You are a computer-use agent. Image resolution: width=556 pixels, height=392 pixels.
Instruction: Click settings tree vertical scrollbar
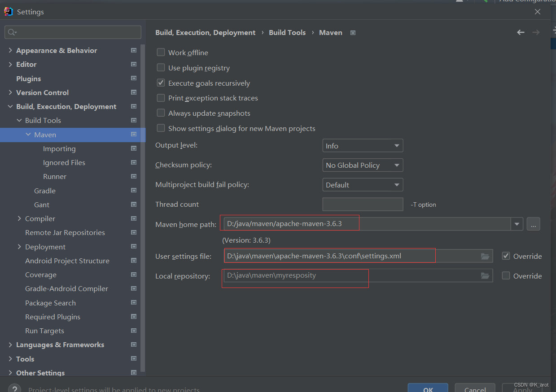(x=143, y=207)
